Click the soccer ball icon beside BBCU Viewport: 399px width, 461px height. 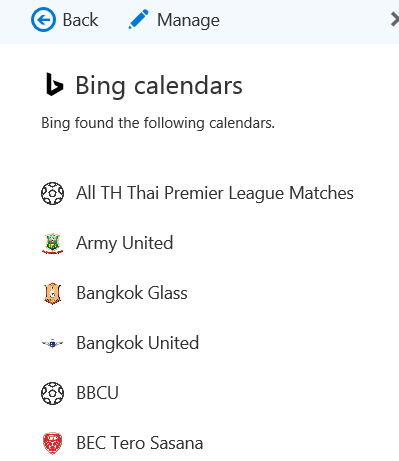pos(52,393)
